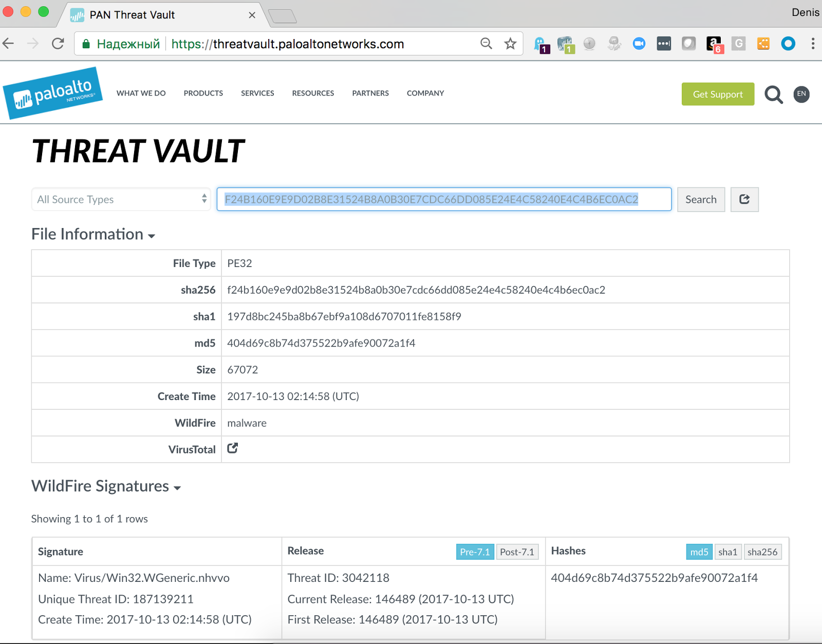The width and height of the screenshot is (822, 644).
Task: Open the zoom magnifier in address bar
Action: pyautogui.click(x=486, y=44)
